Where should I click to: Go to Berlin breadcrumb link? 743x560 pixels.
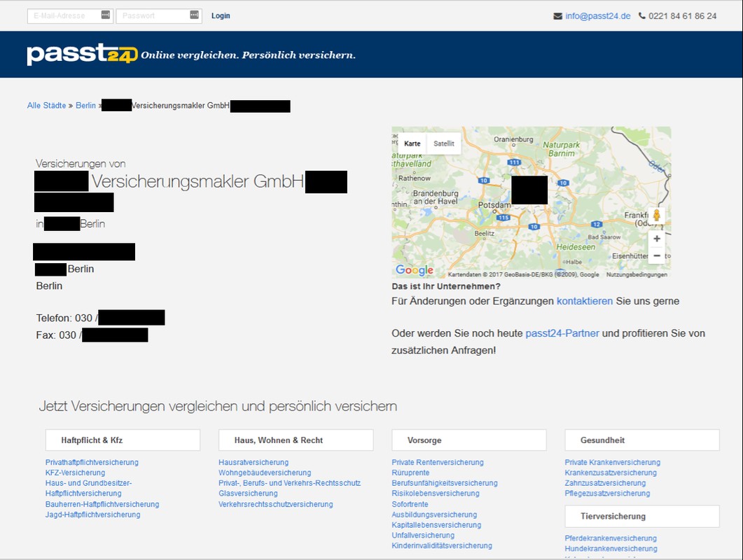pos(85,106)
